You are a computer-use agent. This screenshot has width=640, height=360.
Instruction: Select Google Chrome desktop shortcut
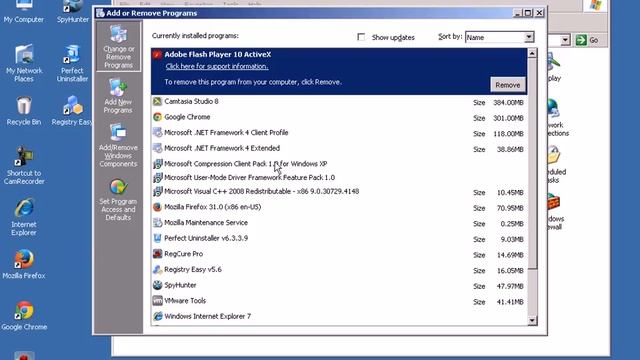pos(24,316)
